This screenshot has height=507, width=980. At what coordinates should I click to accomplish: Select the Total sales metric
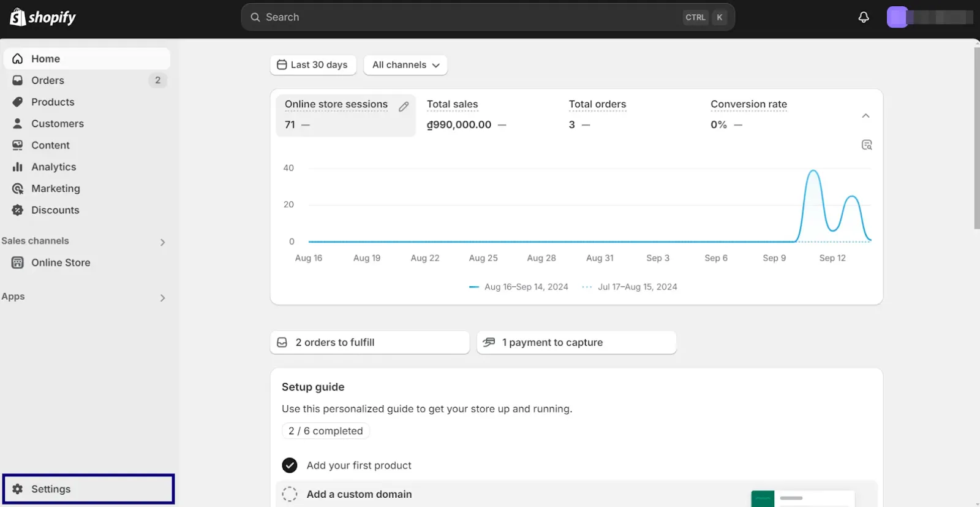click(488, 115)
